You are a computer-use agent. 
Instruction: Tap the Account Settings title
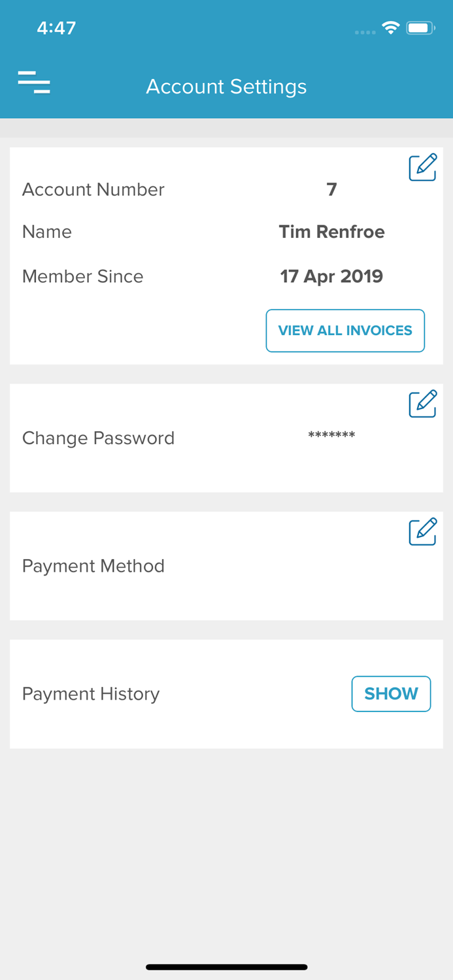point(226,87)
